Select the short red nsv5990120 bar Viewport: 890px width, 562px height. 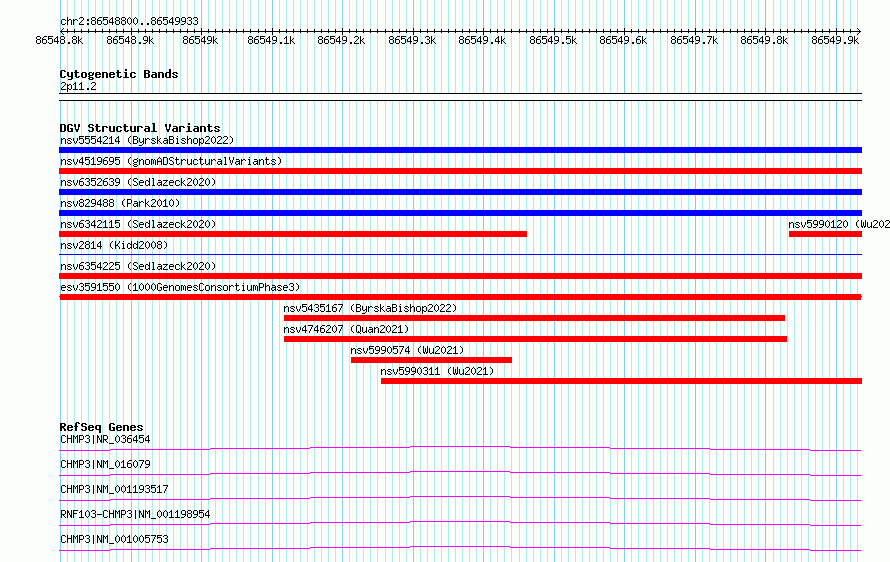(x=825, y=234)
